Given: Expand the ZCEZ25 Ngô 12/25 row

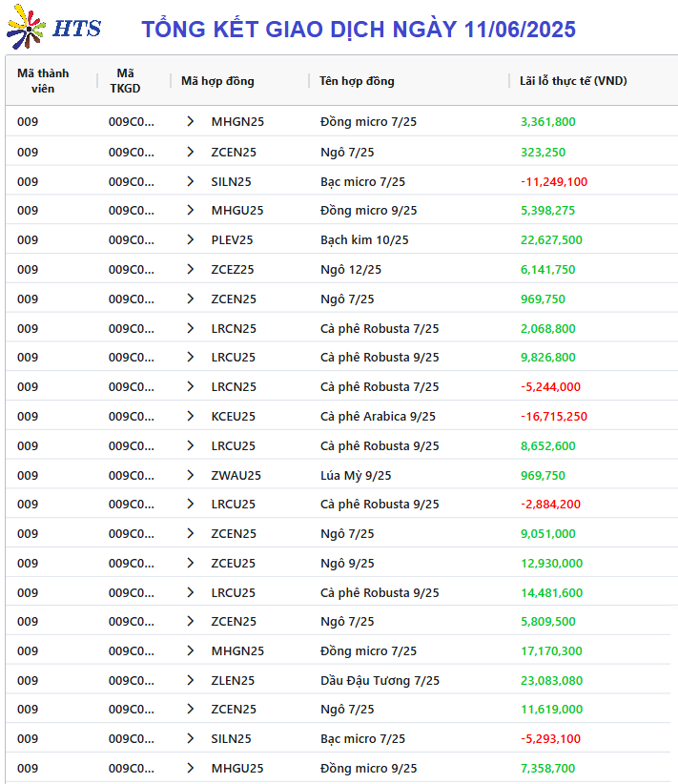Looking at the screenshot, I should [x=190, y=269].
